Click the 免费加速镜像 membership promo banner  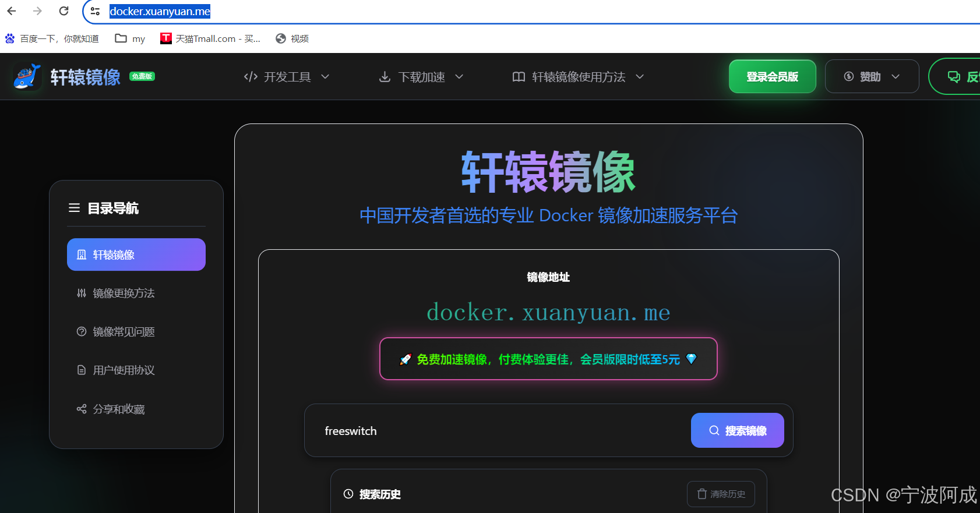(548, 359)
